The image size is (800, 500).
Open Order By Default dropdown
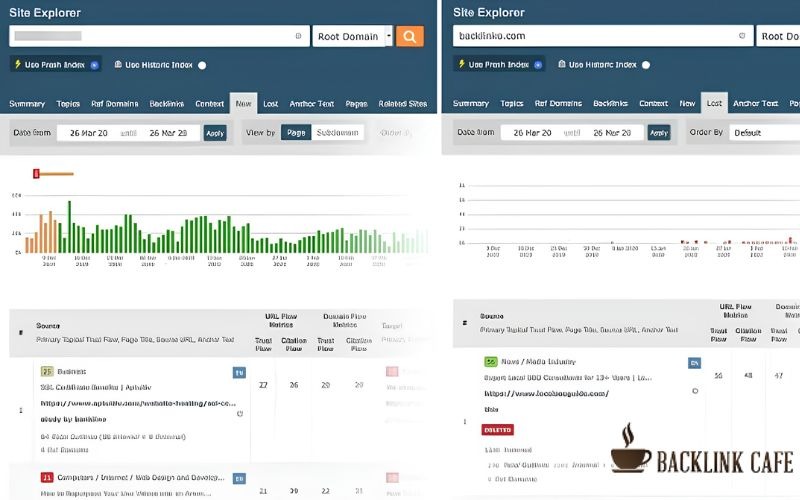pos(764,133)
